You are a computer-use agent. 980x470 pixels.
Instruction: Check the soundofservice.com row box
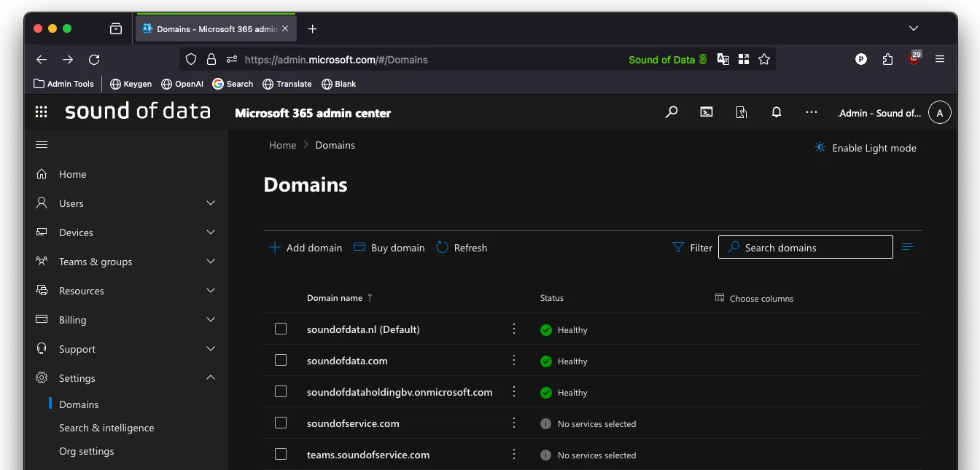coord(281,423)
